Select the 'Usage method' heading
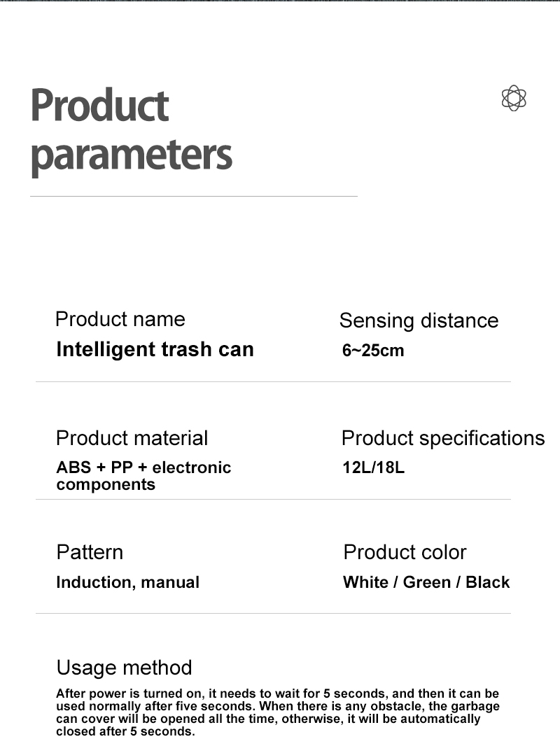560x753 pixels. click(x=125, y=668)
